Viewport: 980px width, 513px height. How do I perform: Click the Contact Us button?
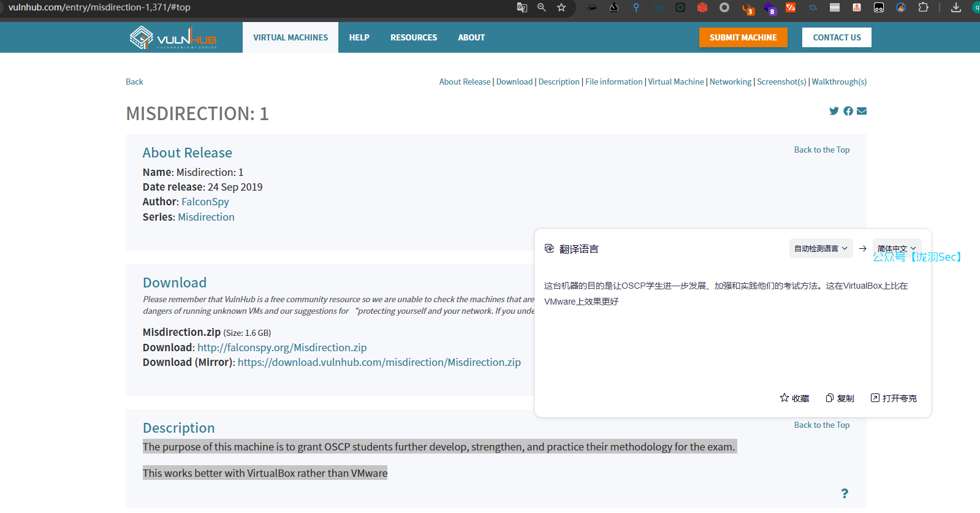837,37
